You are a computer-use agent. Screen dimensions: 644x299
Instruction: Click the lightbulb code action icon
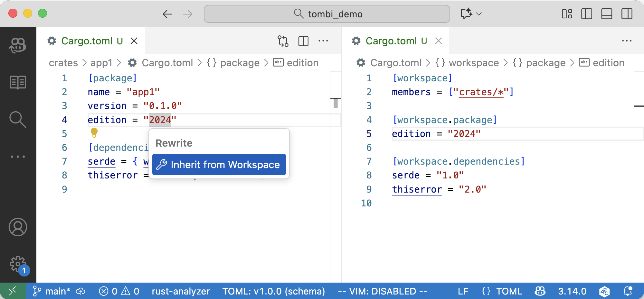94,132
